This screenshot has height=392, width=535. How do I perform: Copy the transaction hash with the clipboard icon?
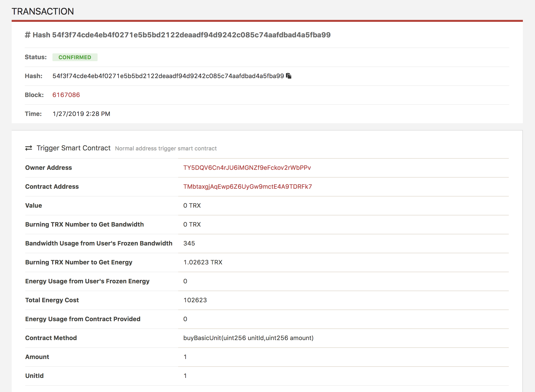[289, 76]
